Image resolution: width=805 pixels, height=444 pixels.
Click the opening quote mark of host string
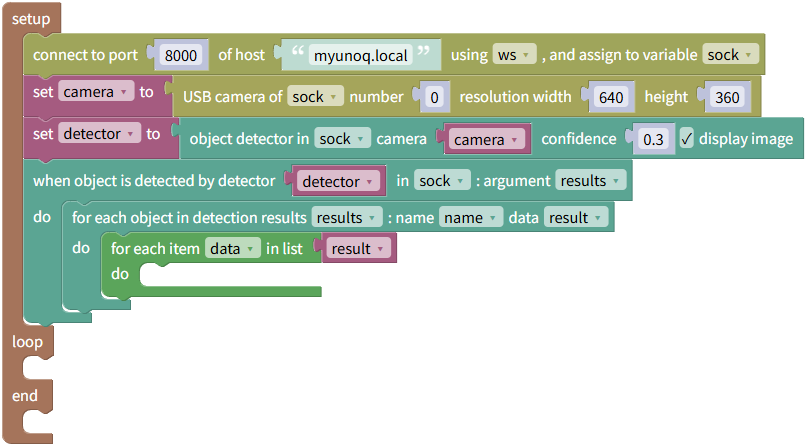298,51
